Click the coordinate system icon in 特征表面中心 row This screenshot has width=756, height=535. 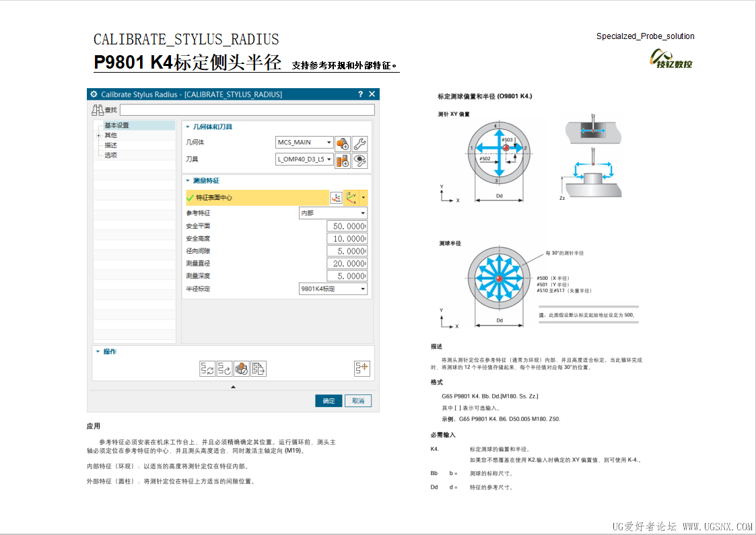tap(351, 198)
